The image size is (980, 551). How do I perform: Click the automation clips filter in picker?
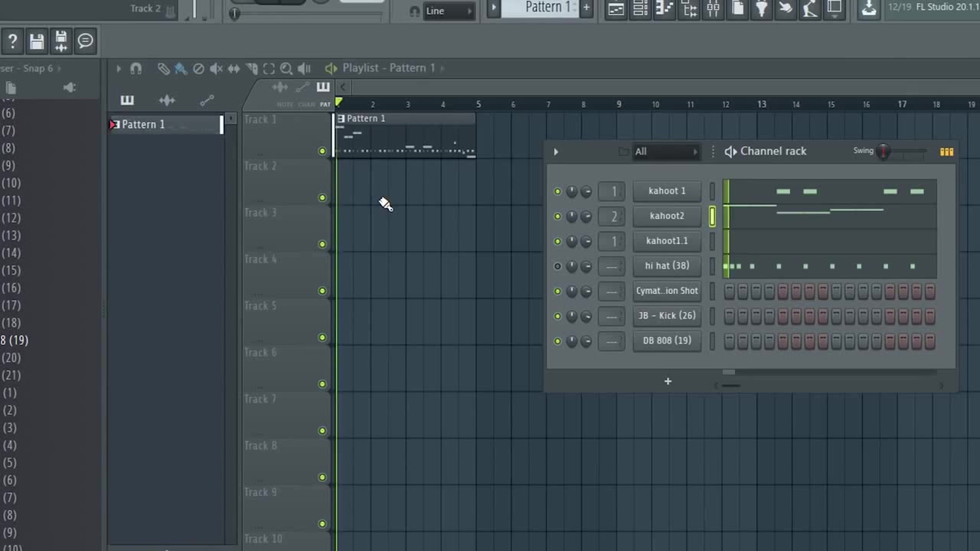[207, 100]
